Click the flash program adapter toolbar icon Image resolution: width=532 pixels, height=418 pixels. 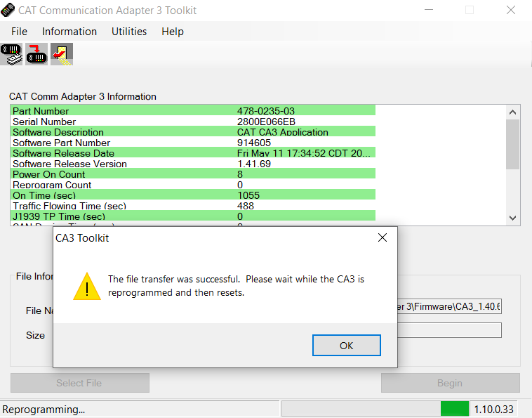(x=36, y=54)
